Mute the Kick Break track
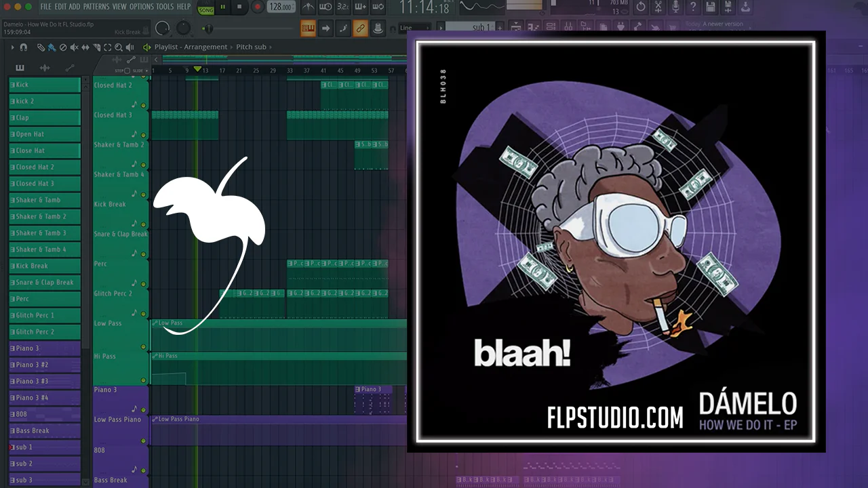The height and width of the screenshot is (488, 868). tap(143, 224)
